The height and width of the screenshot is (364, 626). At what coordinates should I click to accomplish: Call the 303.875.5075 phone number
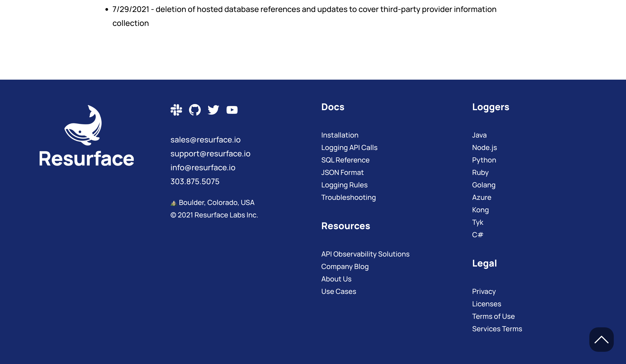(x=195, y=181)
